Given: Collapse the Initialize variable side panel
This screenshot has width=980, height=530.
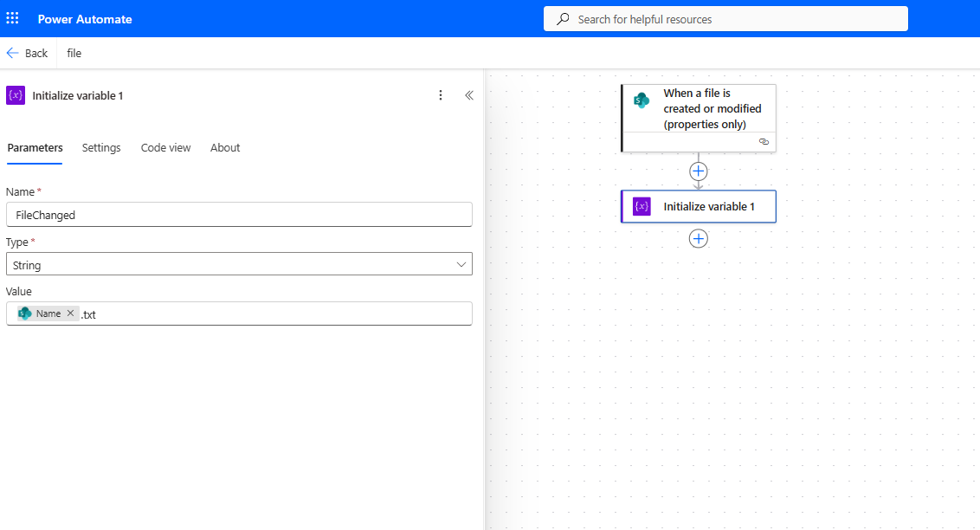Looking at the screenshot, I should [469, 95].
